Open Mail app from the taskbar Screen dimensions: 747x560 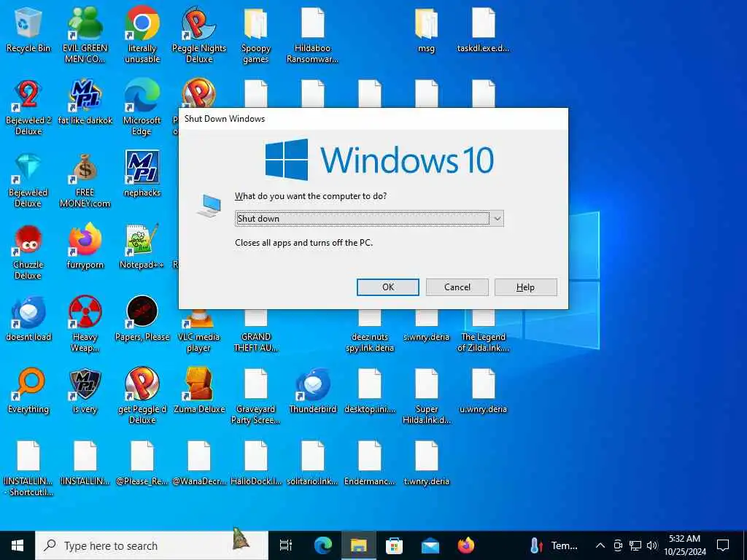click(430, 545)
